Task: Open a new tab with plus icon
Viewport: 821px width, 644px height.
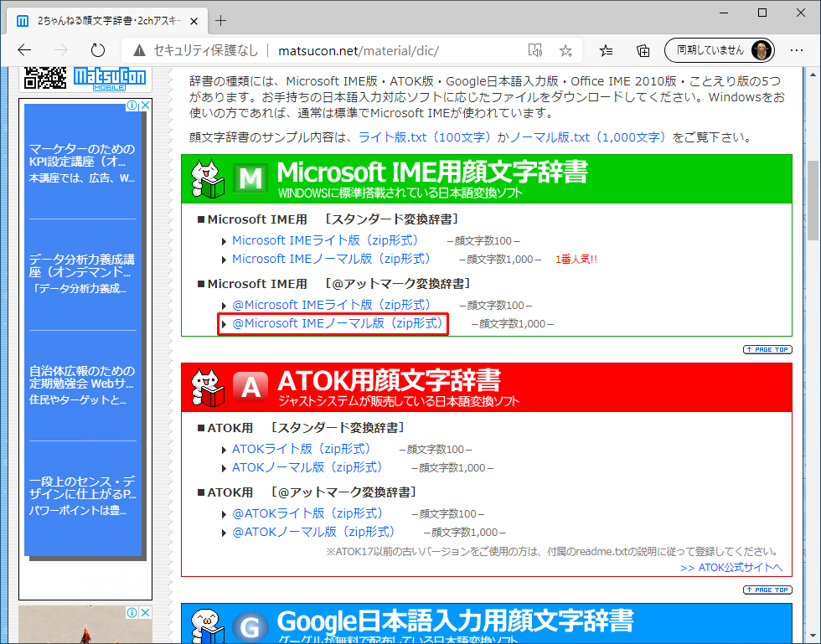Action: tap(221, 20)
